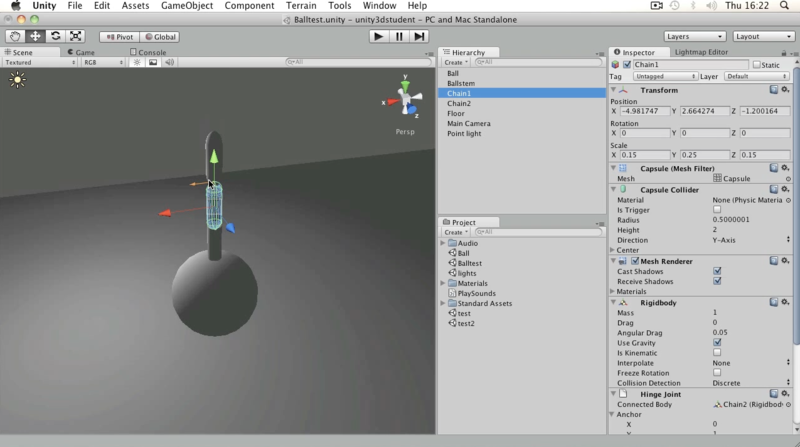Open the Layer Default dropdown
Viewport: 800px width, 447px height.
[x=756, y=76]
